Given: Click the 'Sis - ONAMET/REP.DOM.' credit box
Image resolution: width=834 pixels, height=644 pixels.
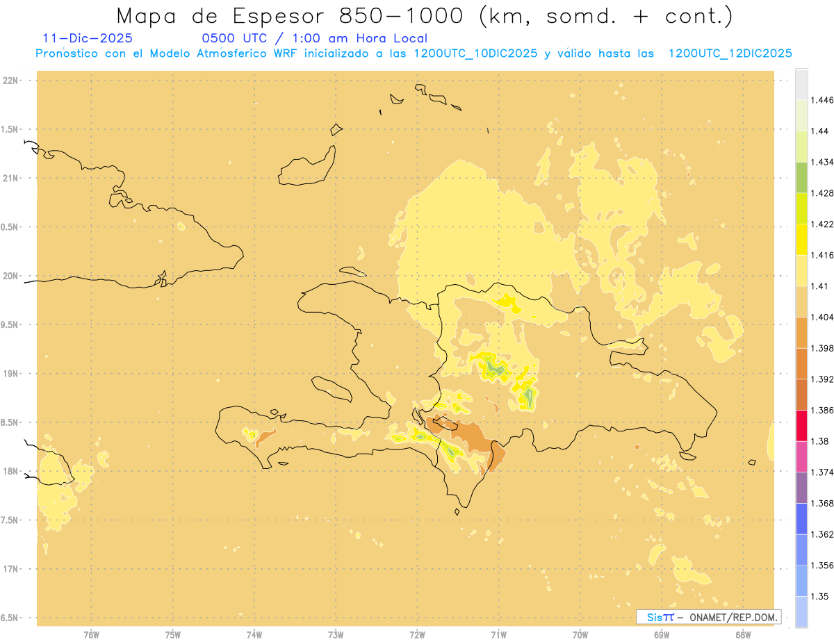Looking at the screenshot, I should [x=708, y=617].
